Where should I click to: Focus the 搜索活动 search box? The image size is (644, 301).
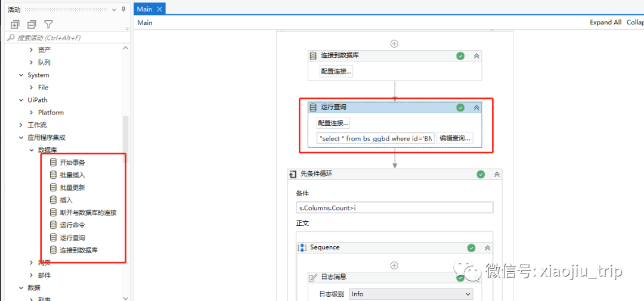[x=68, y=38]
